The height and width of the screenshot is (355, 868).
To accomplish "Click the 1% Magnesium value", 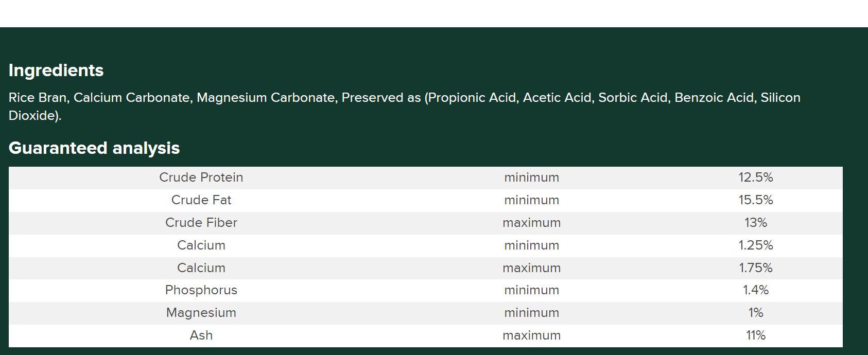I will coord(755,313).
